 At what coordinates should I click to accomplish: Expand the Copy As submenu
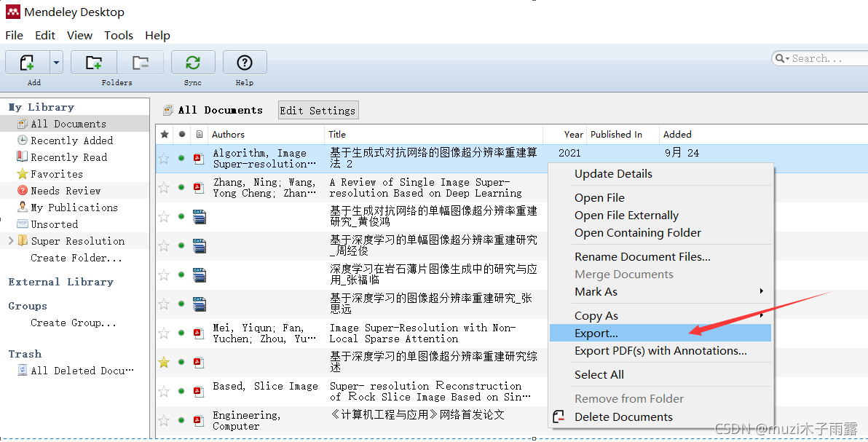pyautogui.click(x=660, y=316)
